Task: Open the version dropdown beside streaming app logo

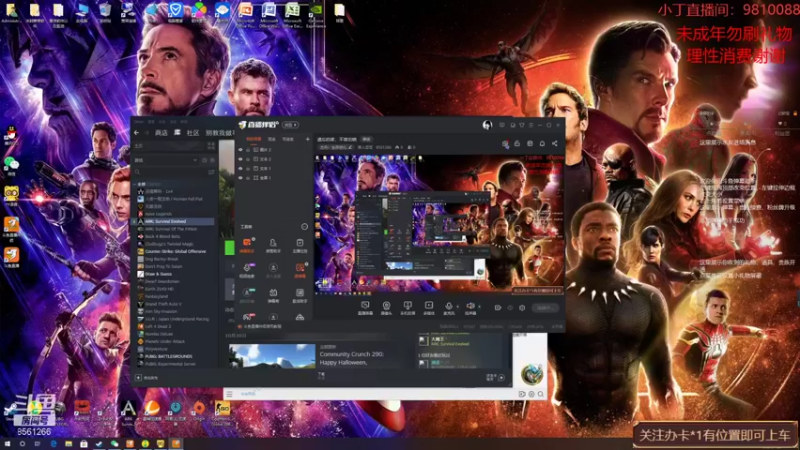Action: tap(290, 125)
